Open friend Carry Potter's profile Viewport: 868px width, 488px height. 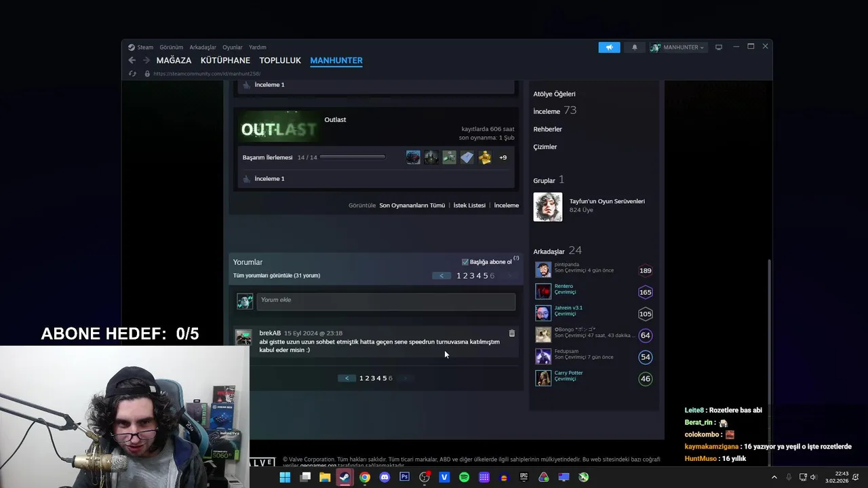pos(568,373)
